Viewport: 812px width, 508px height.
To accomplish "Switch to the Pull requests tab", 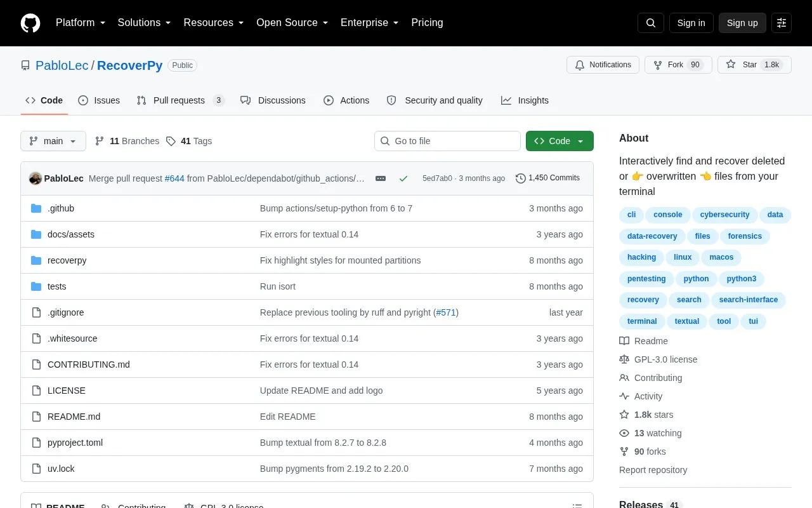I will click(180, 100).
